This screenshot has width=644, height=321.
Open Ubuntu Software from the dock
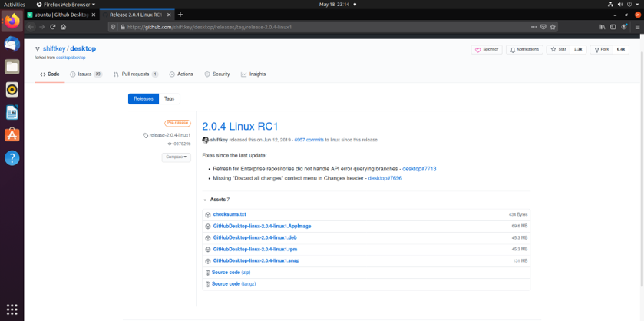pyautogui.click(x=12, y=135)
